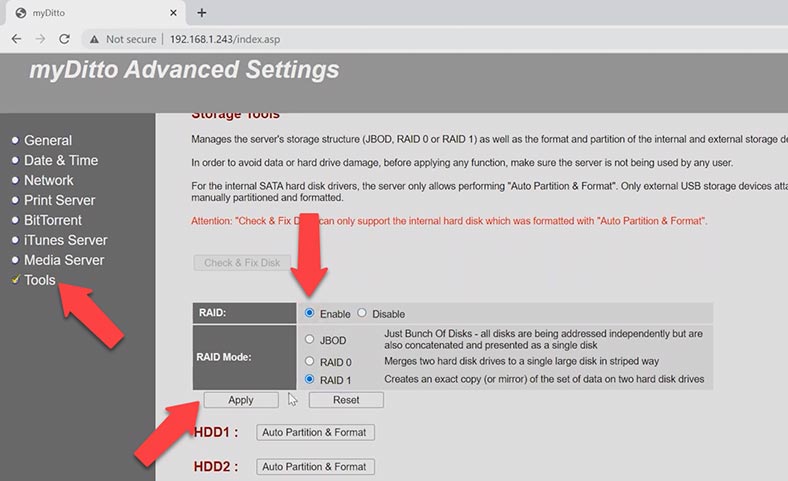
Task: Choose RAID 1 mode
Action: 310,379
